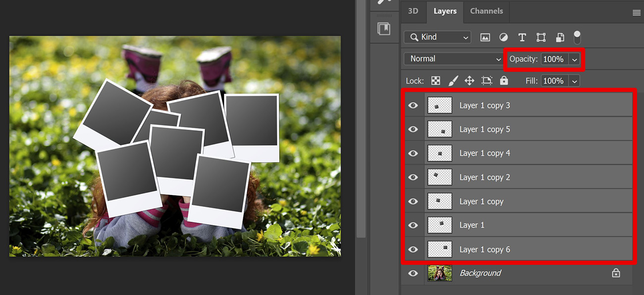Filter layers to show type layers only
This screenshot has height=295, width=644.
point(522,37)
